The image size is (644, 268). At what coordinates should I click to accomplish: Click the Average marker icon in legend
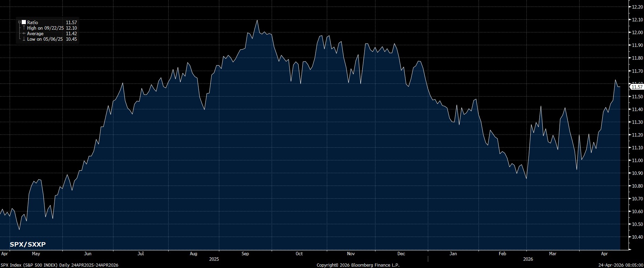(x=24, y=33)
